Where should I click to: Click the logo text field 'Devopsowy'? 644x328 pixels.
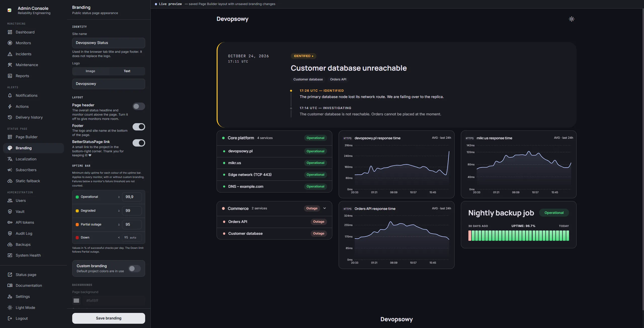click(109, 84)
